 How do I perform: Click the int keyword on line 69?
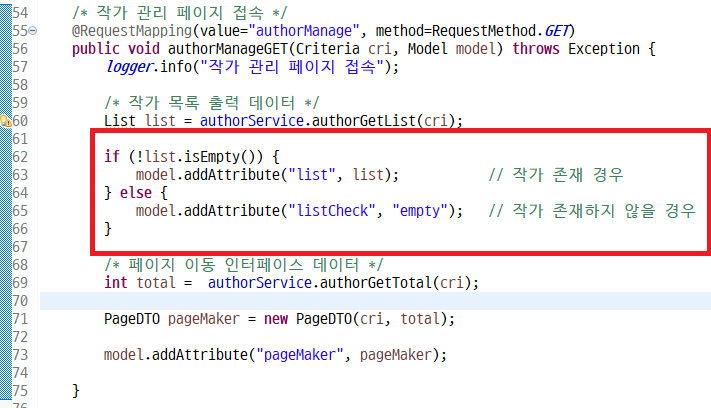pyautogui.click(x=116, y=283)
